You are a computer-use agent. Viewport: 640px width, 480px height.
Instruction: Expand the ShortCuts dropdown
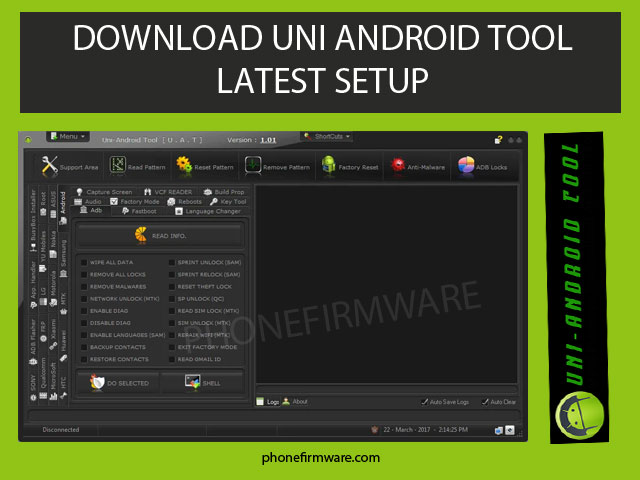point(327,136)
